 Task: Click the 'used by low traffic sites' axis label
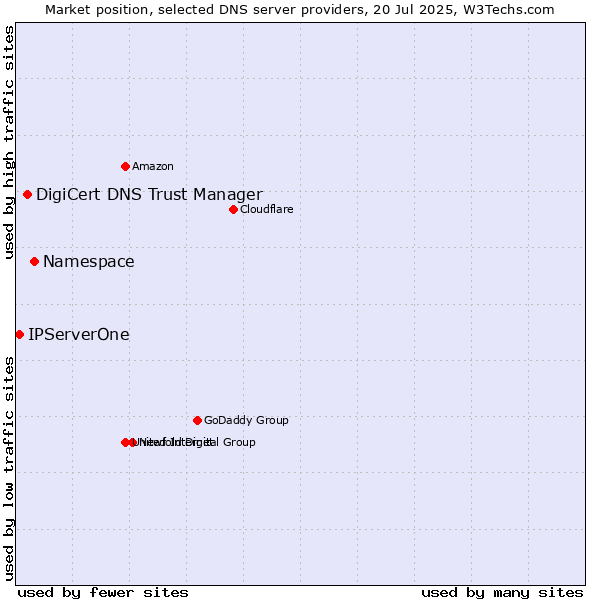coord(9,469)
